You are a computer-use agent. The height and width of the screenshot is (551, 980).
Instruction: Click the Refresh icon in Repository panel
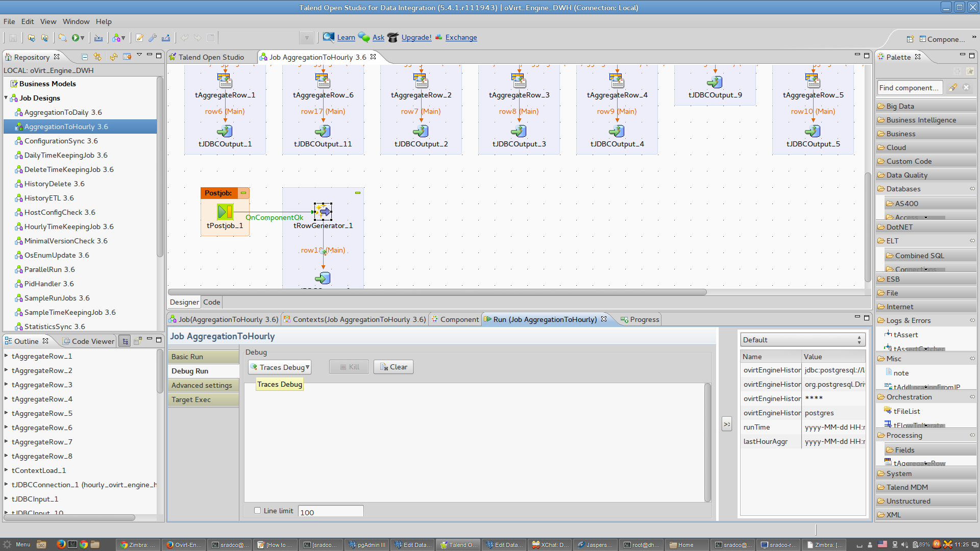(113, 57)
